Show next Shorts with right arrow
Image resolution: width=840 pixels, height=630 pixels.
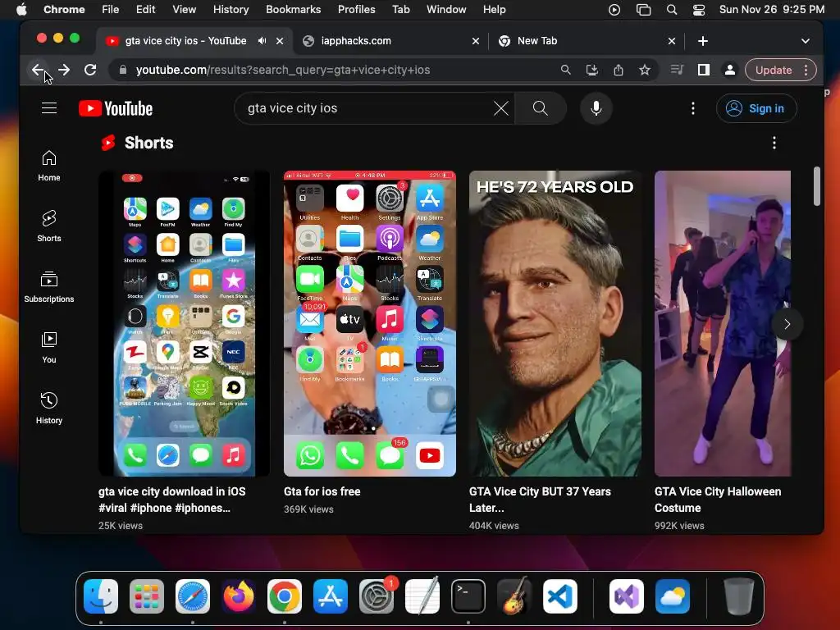(787, 323)
